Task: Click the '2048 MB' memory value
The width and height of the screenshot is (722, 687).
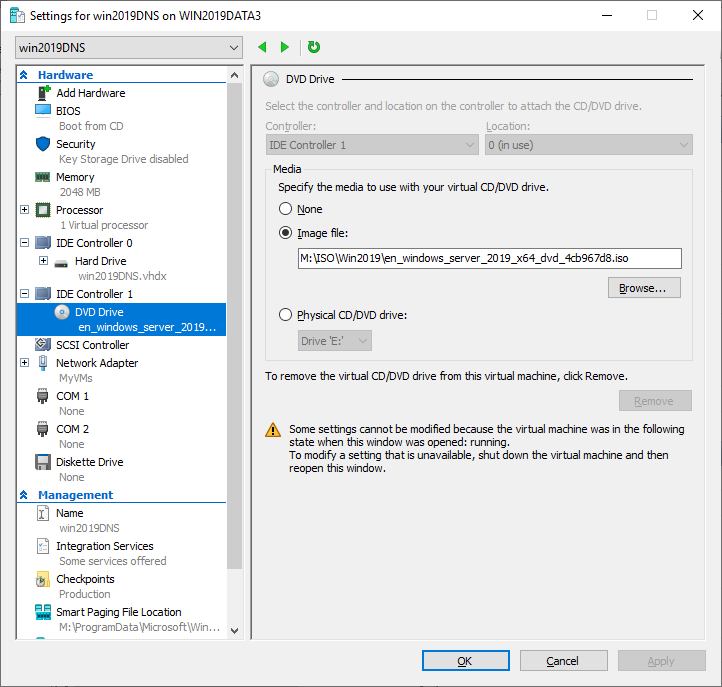Action: [x=80, y=192]
